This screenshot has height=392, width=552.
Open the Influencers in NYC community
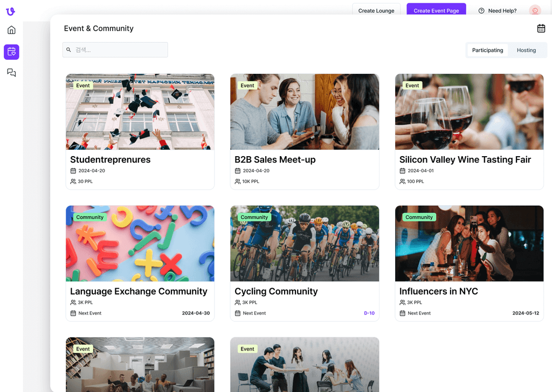[469, 264]
